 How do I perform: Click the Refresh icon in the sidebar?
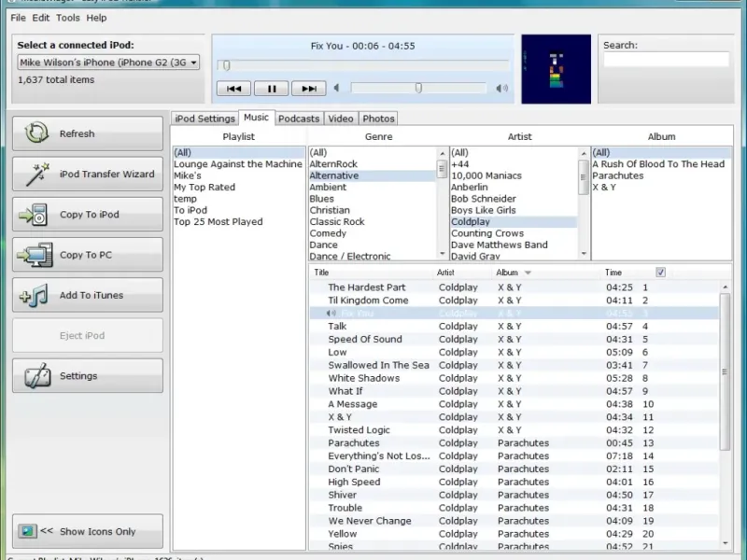(36, 133)
